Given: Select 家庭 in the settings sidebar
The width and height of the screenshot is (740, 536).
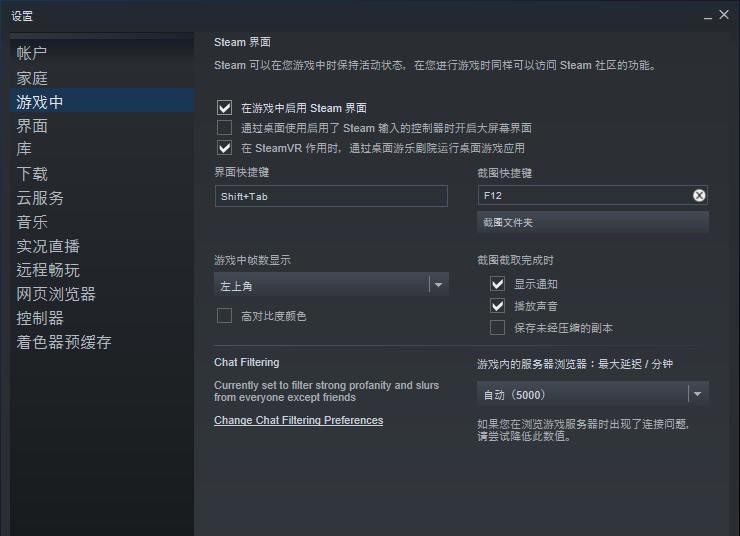Looking at the screenshot, I should click(x=102, y=78).
